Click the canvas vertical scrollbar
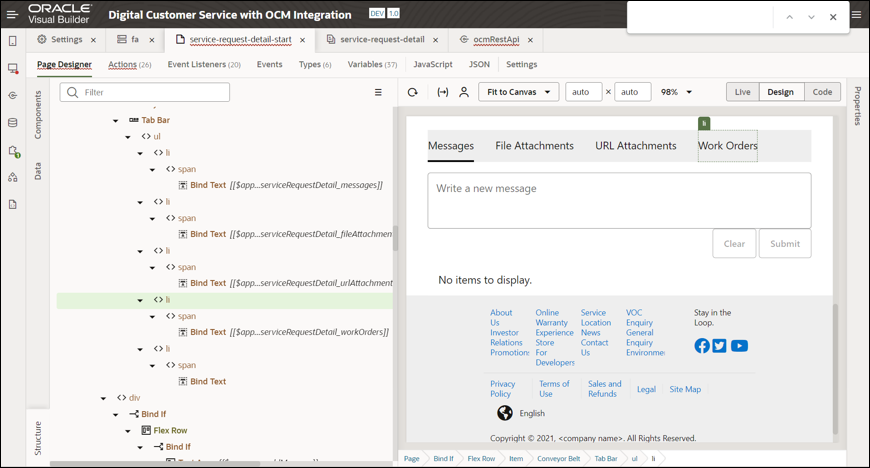870x468 pixels. (835, 369)
